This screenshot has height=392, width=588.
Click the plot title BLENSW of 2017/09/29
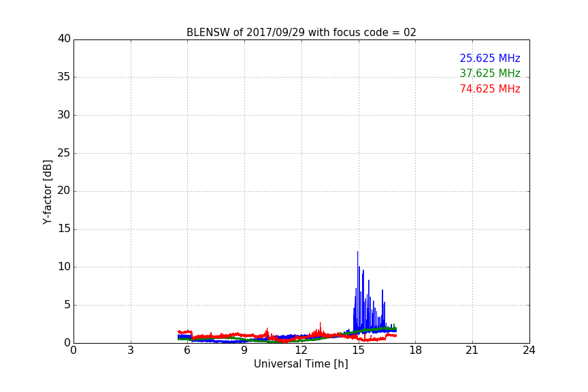(301, 33)
